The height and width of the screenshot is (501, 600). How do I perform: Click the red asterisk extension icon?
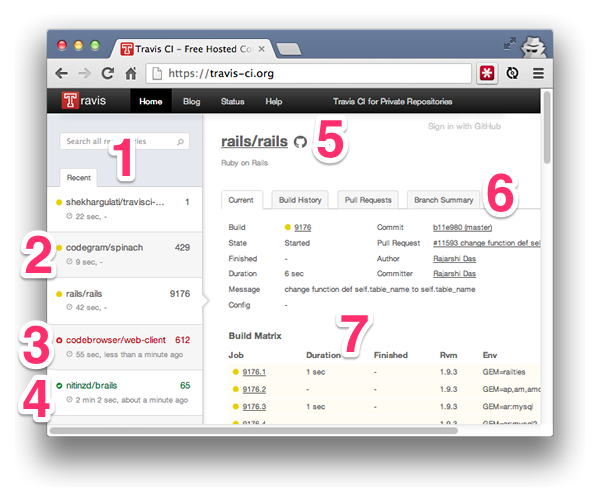(487, 73)
